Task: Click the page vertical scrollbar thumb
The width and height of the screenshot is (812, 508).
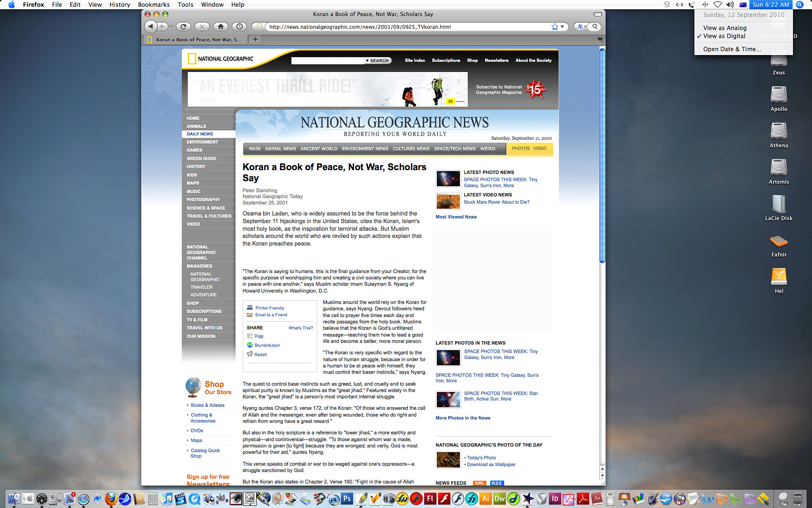Action: (602, 155)
